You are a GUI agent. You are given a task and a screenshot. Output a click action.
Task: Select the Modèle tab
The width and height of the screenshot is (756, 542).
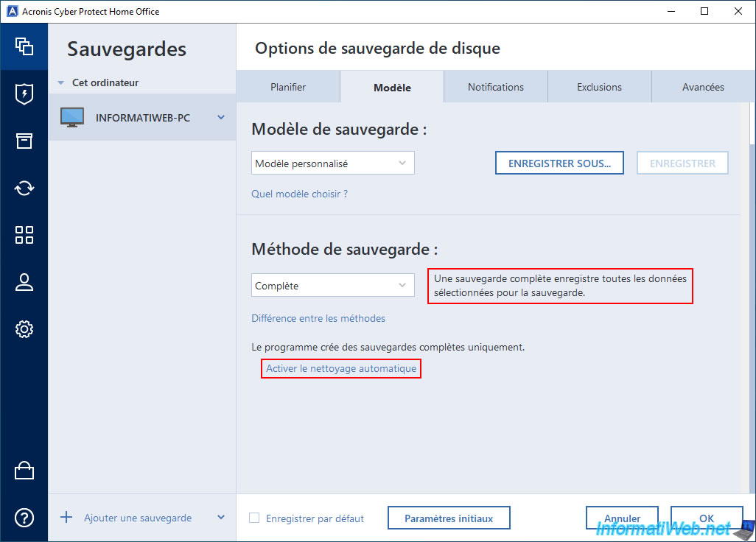click(392, 87)
